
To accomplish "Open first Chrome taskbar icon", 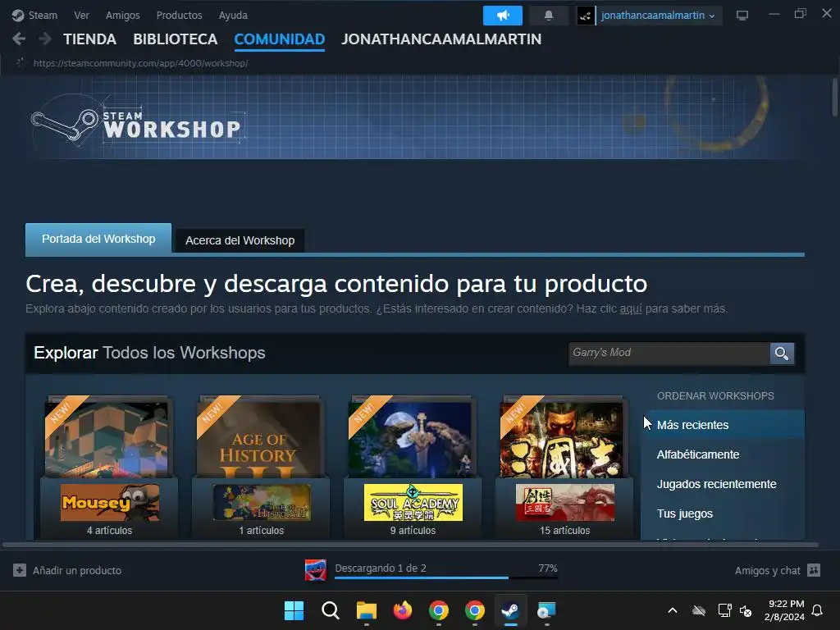I will (x=439, y=610).
